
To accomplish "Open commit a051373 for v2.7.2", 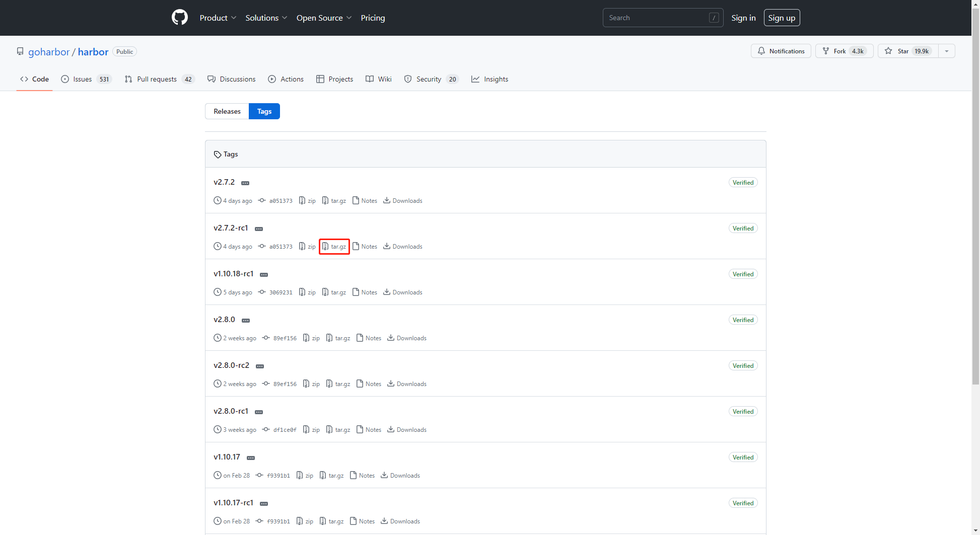I will click(275, 201).
